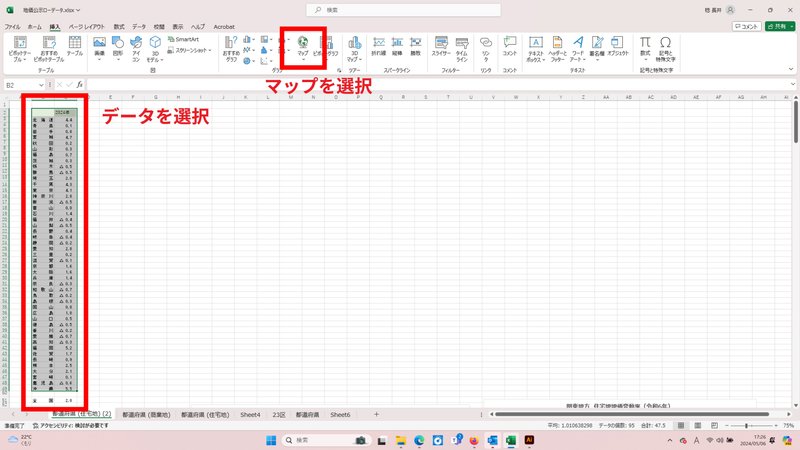The height and width of the screenshot is (450, 800).
Task: Insert a Comment from the ribbon
Action: coord(510,46)
